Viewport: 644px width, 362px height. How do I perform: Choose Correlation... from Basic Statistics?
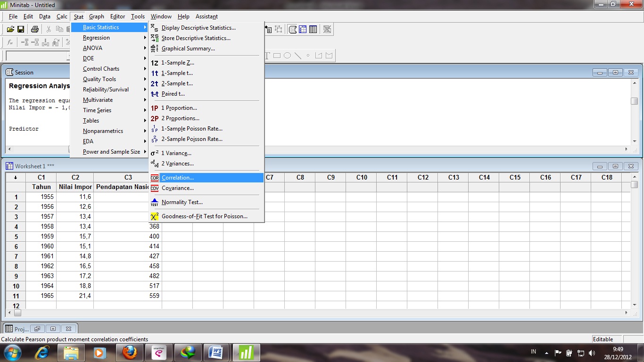pos(206,178)
